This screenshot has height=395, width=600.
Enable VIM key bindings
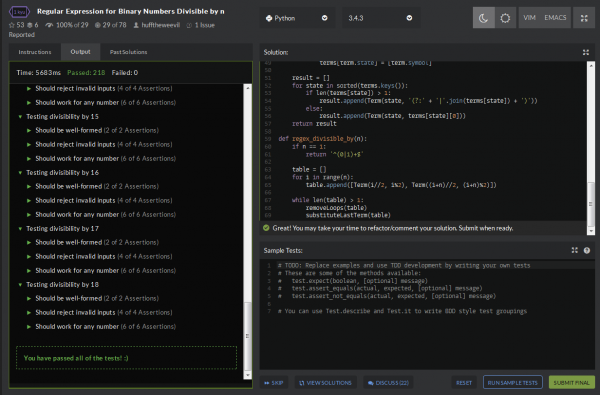pos(529,18)
